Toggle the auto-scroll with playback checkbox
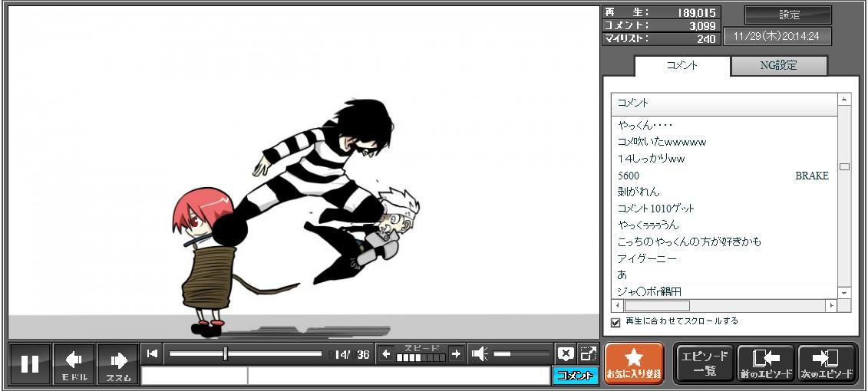This screenshot has height=391, width=868. [616, 322]
